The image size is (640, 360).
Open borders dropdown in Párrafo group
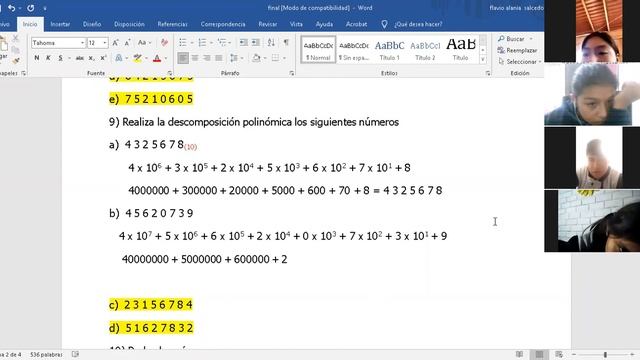[x=284, y=58]
